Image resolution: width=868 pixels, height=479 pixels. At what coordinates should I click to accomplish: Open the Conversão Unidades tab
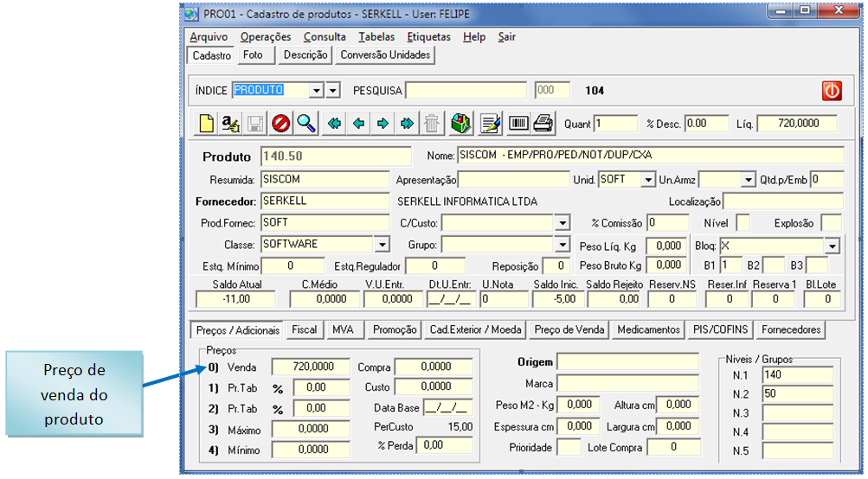pos(385,54)
